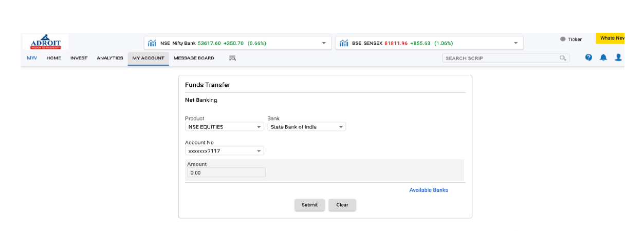Expand the NSE Nifty Bank index dropdown
The width and height of the screenshot is (644, 231).
tap(324, 43)
